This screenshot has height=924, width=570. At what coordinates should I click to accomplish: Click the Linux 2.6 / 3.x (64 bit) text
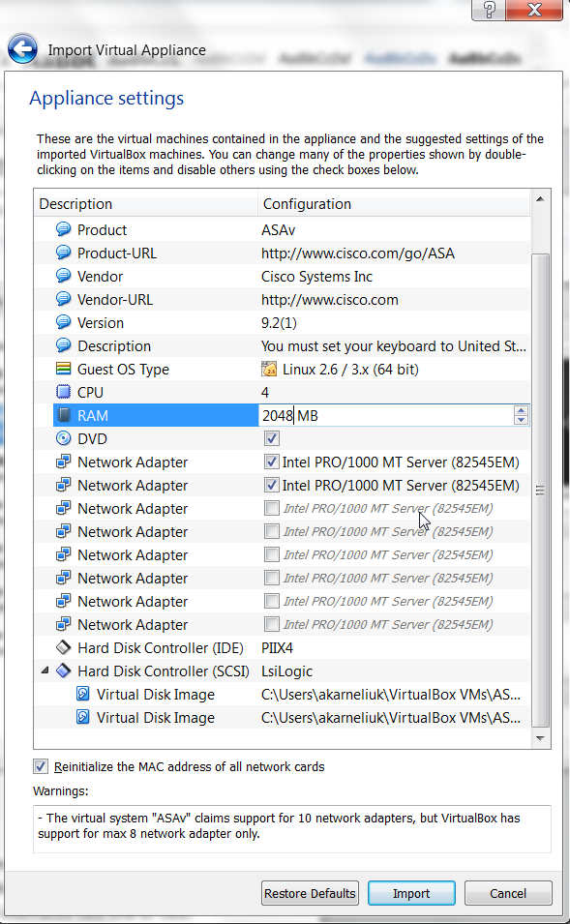pos(350,370)
